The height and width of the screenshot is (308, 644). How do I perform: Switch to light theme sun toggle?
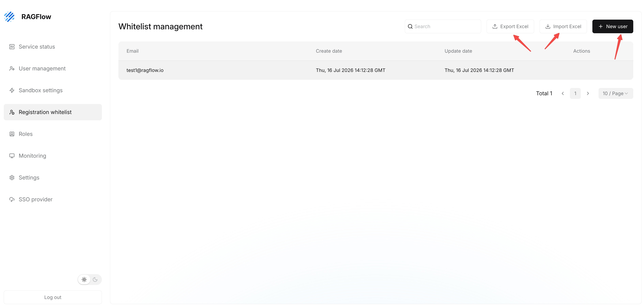(x=84, y=280)
